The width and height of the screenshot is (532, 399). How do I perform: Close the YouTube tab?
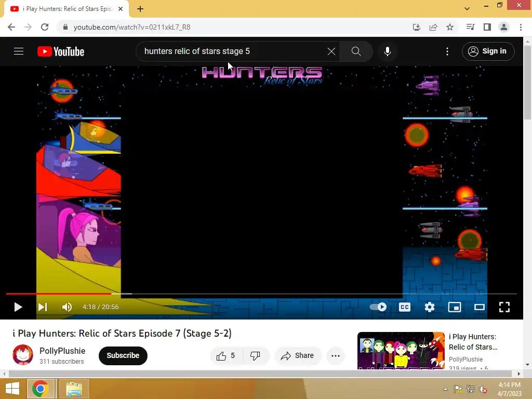(121, 9)
